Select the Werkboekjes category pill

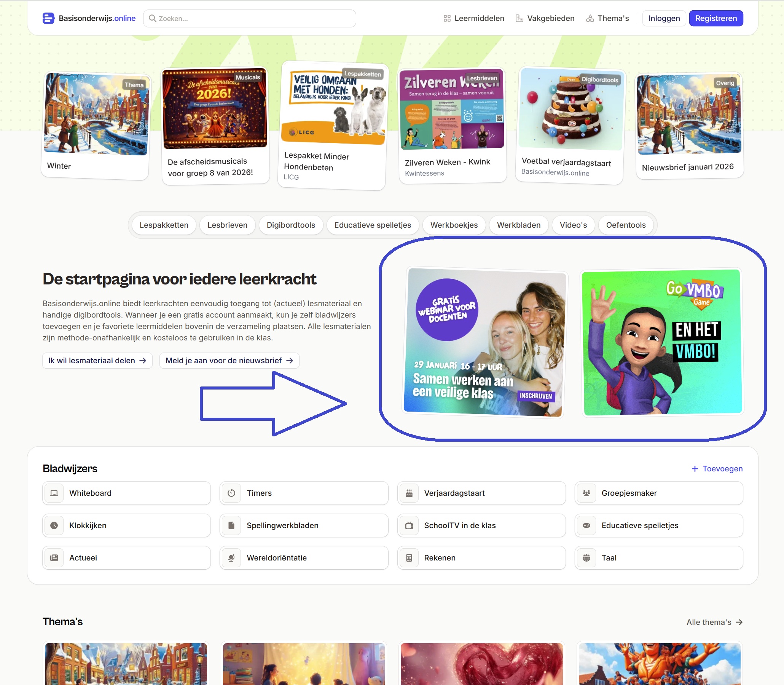tap(454, 225)
